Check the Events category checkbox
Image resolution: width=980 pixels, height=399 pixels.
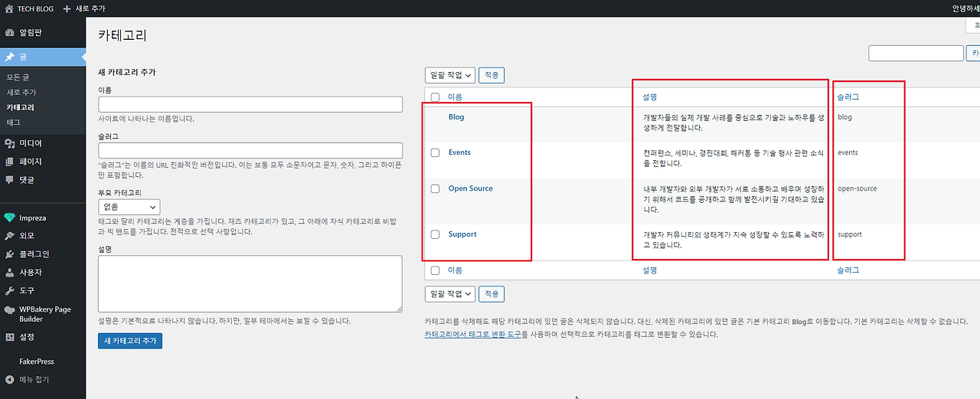point(436,153)
